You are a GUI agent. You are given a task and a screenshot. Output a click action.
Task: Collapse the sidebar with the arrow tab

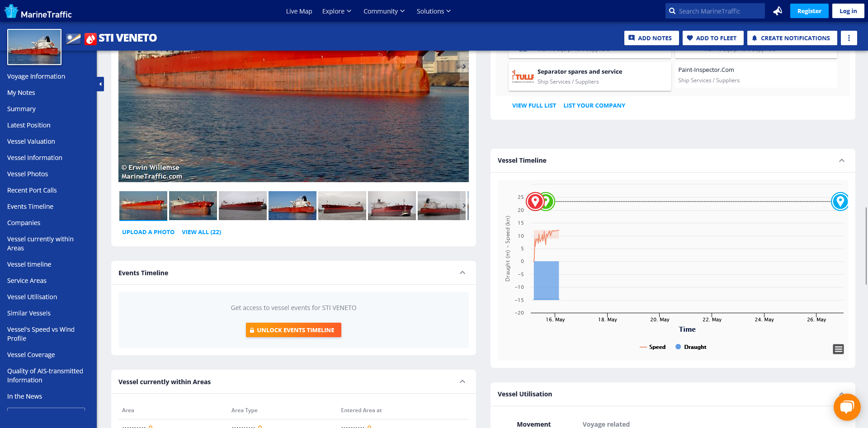(x=100, y=84)
